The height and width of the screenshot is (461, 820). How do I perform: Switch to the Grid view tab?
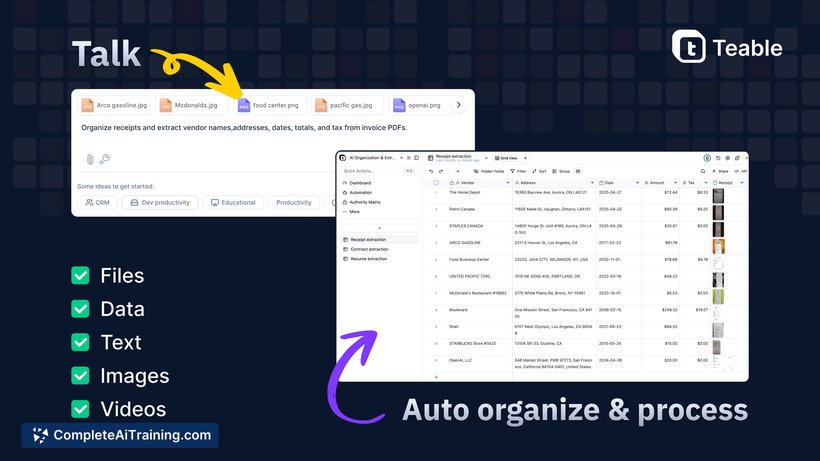click(x=506, y=158)
